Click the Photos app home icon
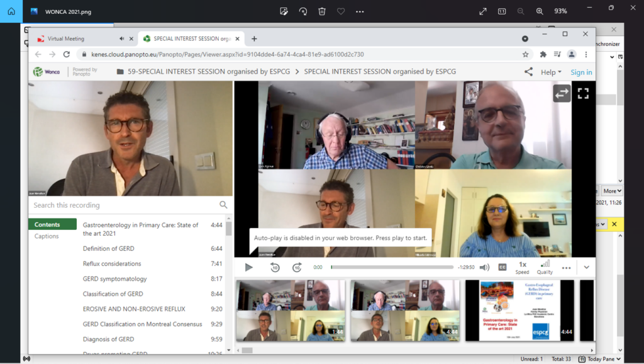 coord(11,11)
